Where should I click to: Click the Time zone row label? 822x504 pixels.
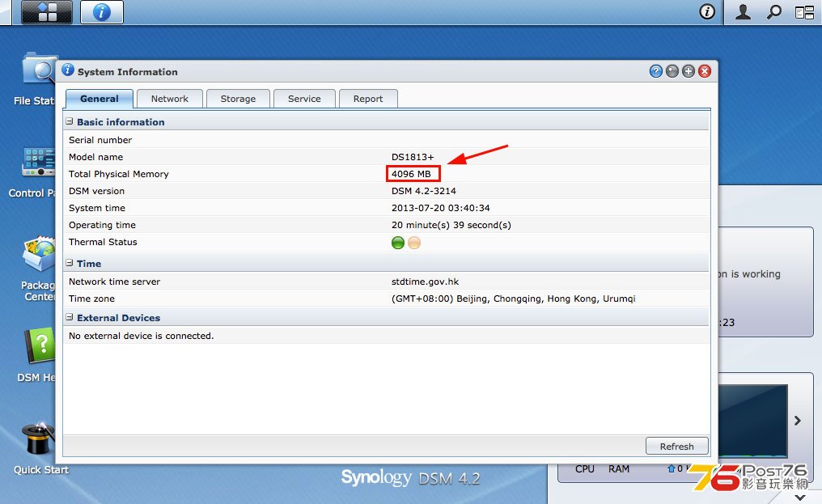point(91,299)
